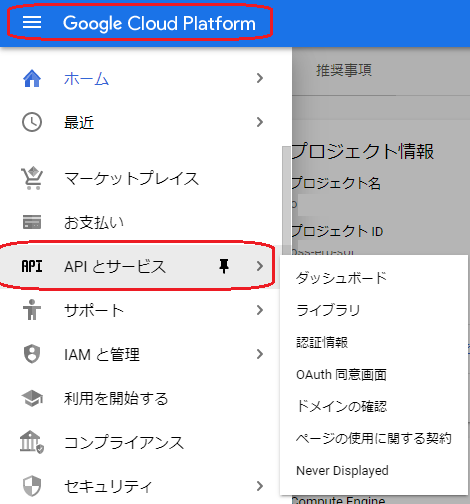Click the Google Cloud Platform logo text
The width and height of the screenshot is (470, 504).
[x=159, y=23]
